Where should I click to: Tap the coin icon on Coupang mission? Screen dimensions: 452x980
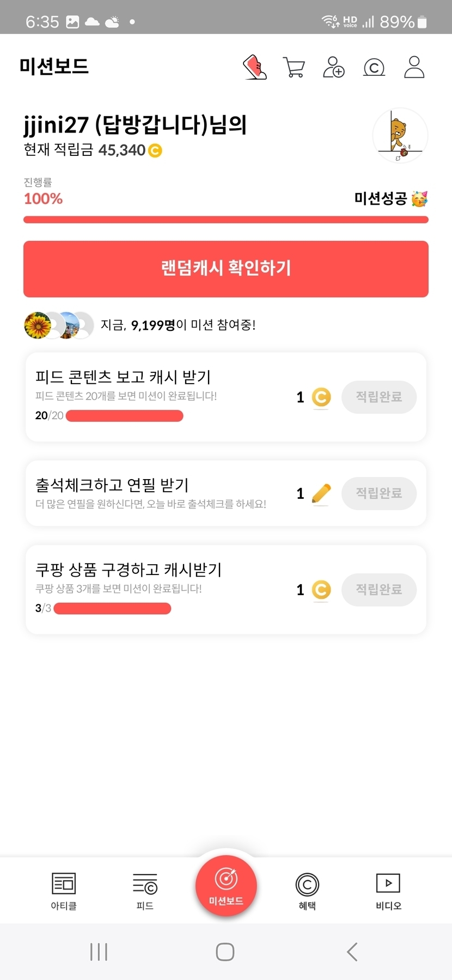pos(321,590)
